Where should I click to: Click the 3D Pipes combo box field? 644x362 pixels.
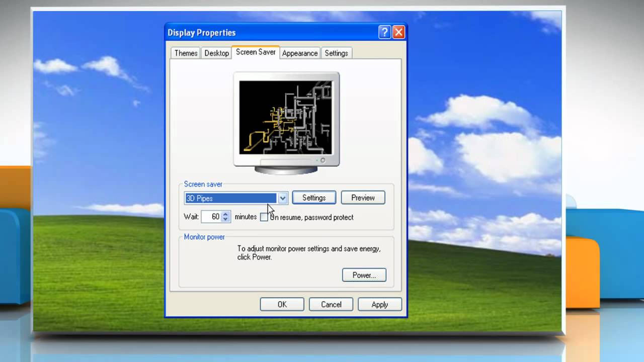236,198
